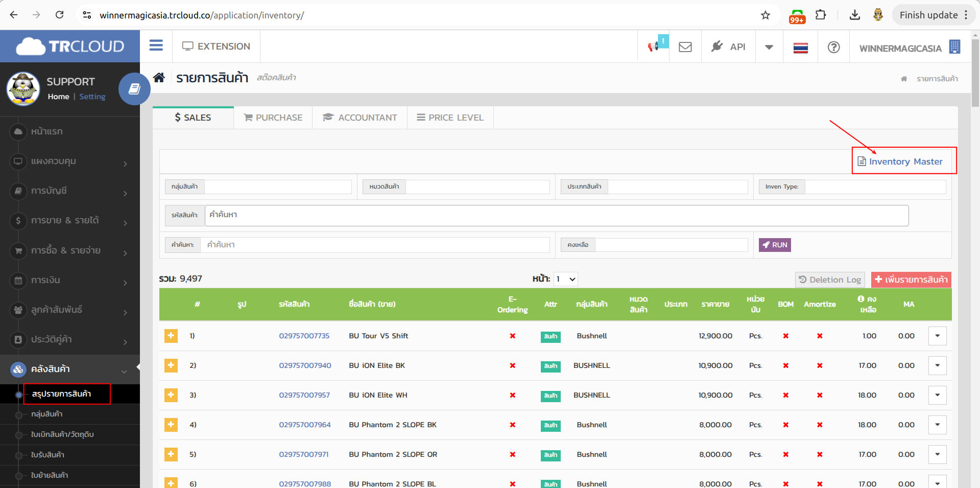Click the SUPPORT penguin avatar
Image resolution: width=980 pixels, height=488 pixels.
coord(23,89)
